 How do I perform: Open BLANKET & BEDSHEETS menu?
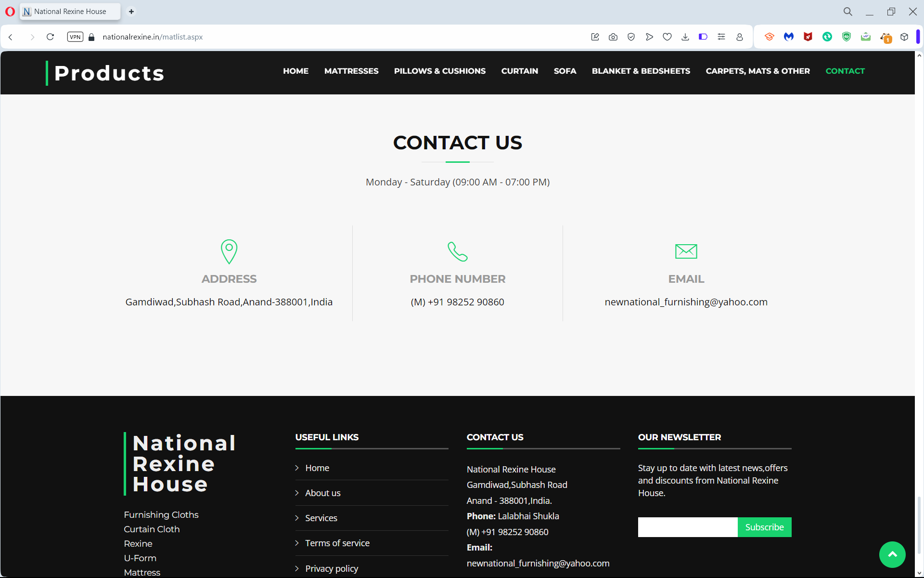[641, 71]
